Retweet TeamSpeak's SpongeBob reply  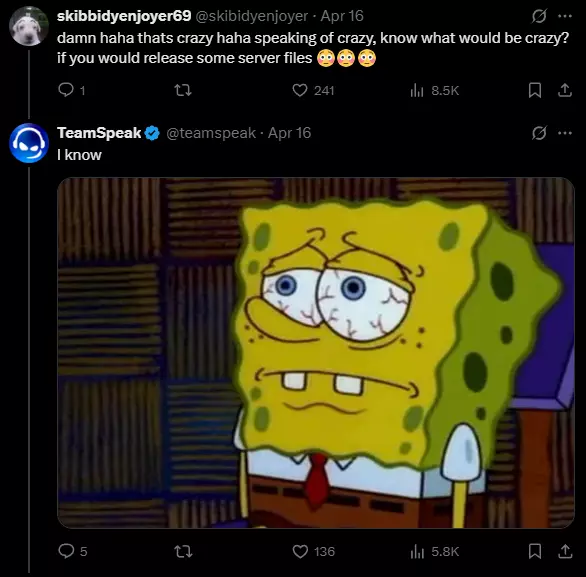click(x=183, y=551)
